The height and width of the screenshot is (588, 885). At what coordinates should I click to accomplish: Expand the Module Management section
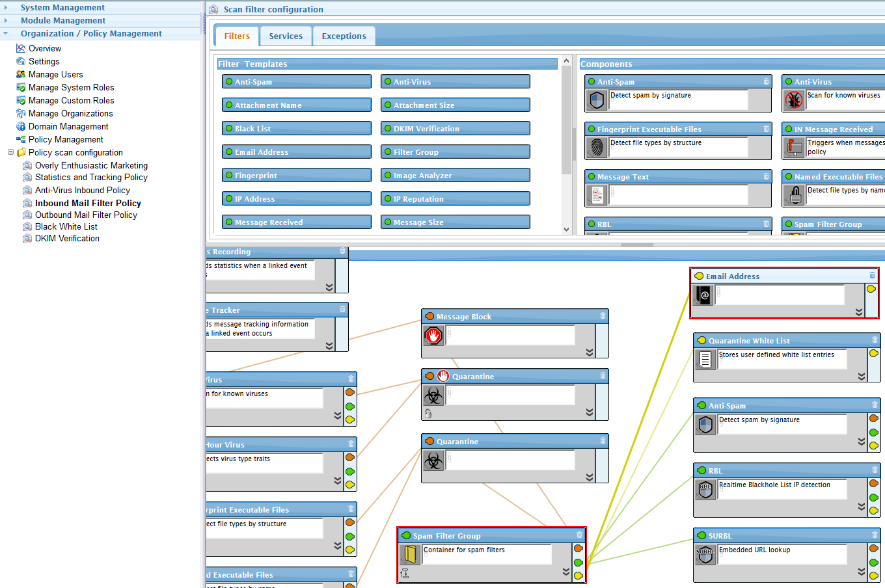point(6,20)
